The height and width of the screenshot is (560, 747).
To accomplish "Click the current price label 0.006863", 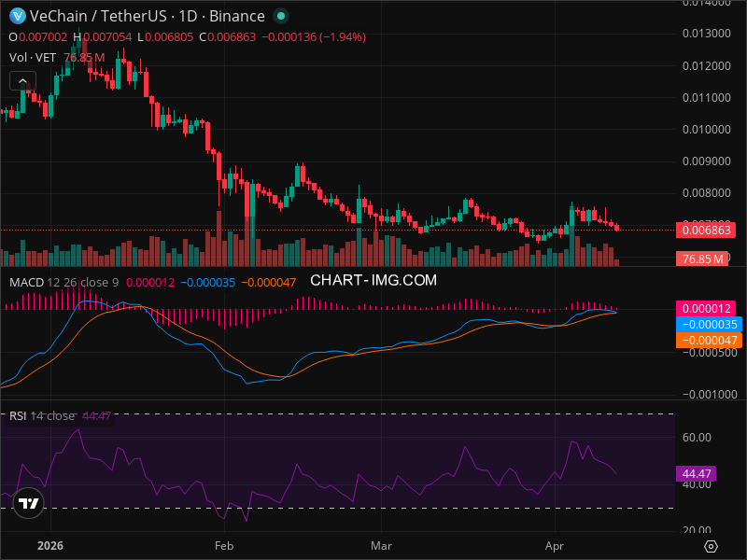I will pyautogui.click(x=706, y=231).
